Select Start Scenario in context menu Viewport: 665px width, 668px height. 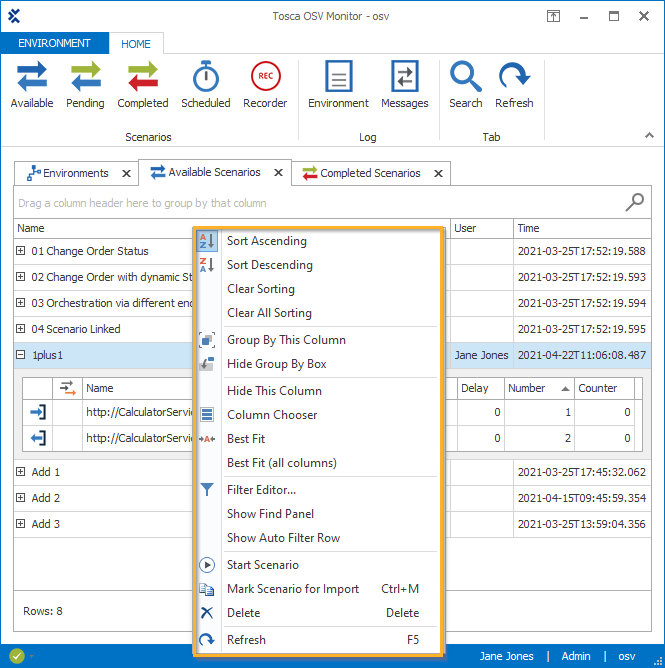point(262,565)
